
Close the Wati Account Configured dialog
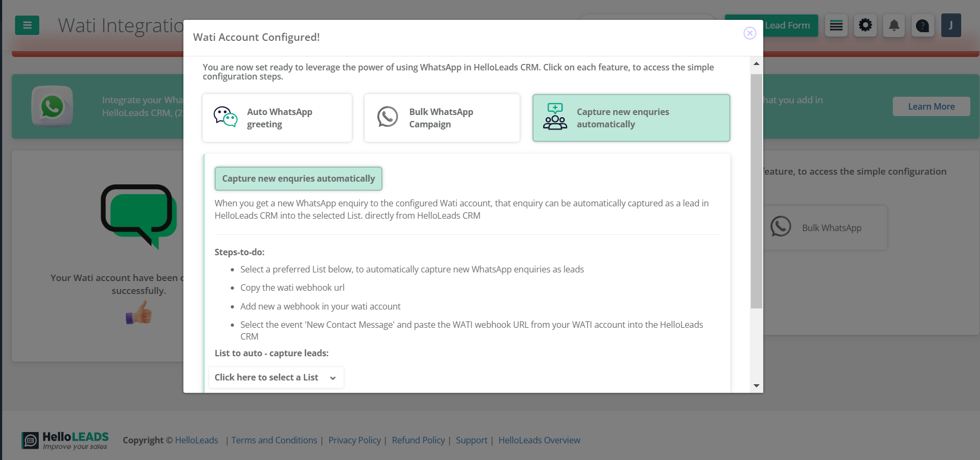pyautogui.click(x=749, y=33)
